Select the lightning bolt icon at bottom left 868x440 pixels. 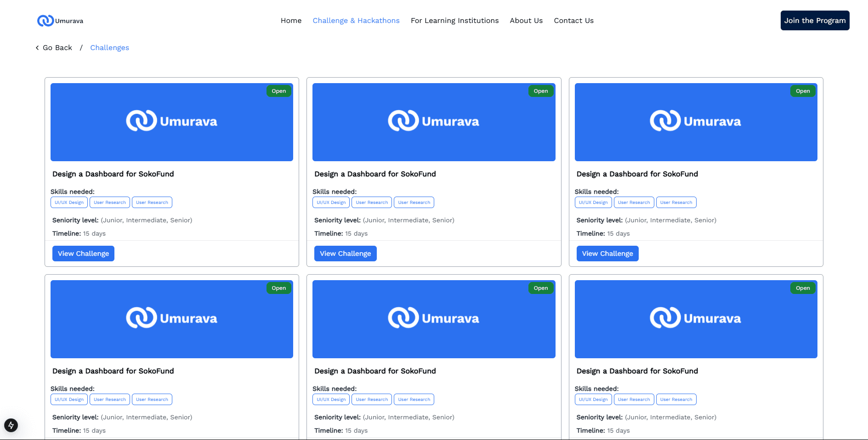pos(10,425)
